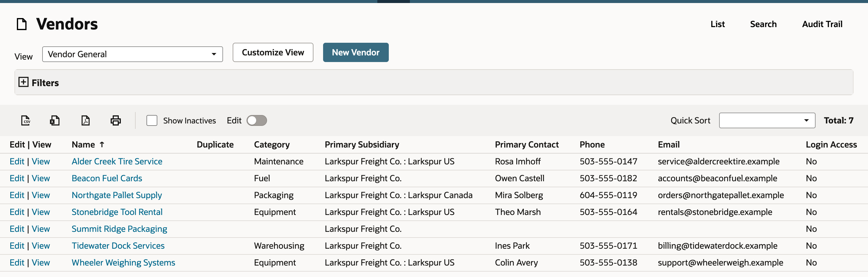Print the vendor list

click(115, 120)
